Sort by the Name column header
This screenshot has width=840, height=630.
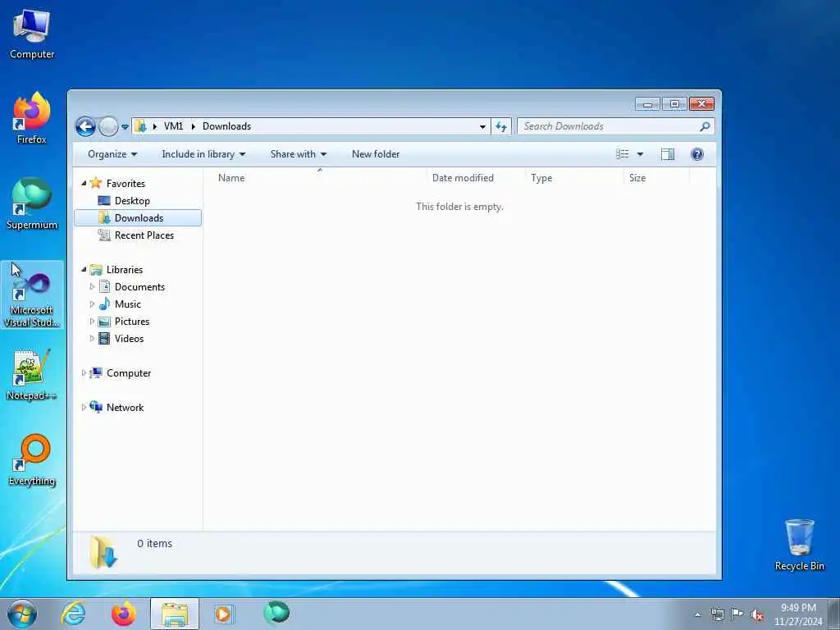tap(316, 178)
